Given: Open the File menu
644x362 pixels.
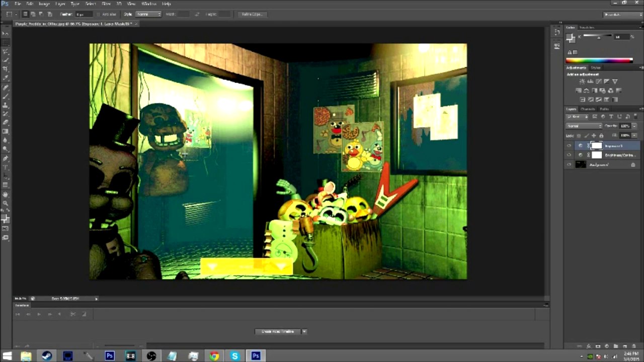Looking at the screenshot, I should 18,4.
